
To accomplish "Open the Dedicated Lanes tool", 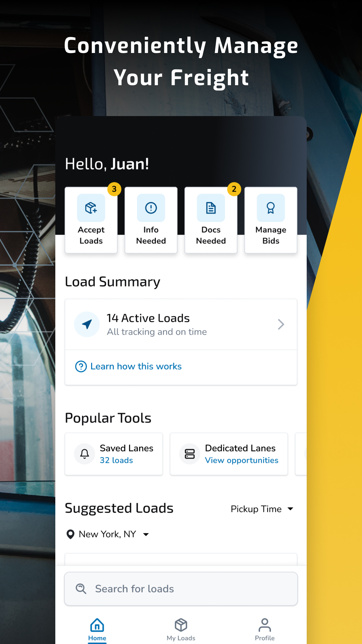I will 229,454.
